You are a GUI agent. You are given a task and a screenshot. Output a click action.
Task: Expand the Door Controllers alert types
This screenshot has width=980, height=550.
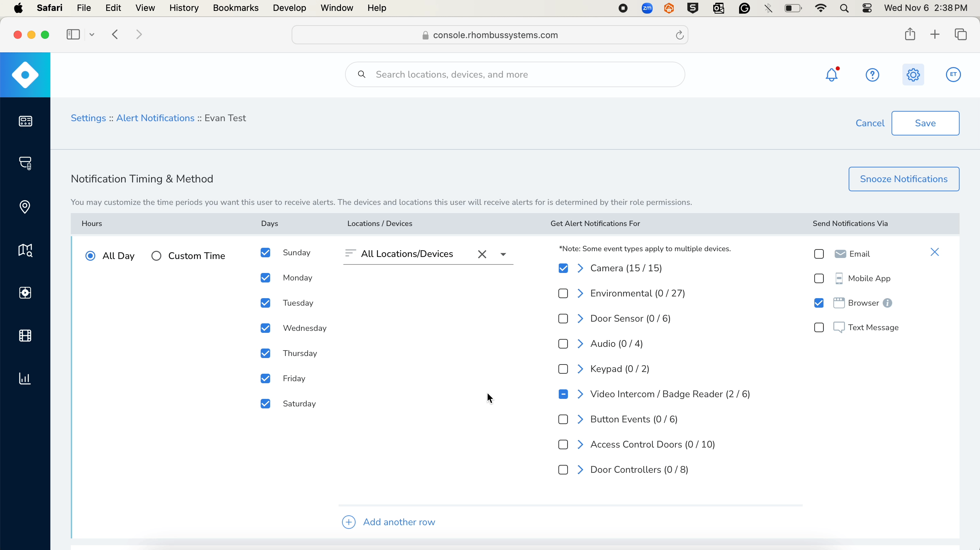580,470
